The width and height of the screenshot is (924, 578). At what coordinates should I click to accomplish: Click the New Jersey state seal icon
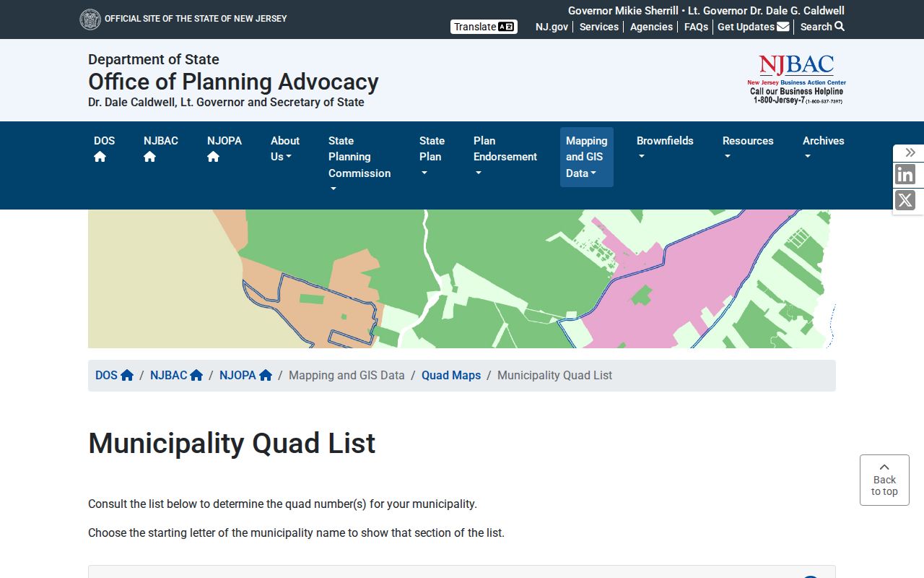pos(90,20)
